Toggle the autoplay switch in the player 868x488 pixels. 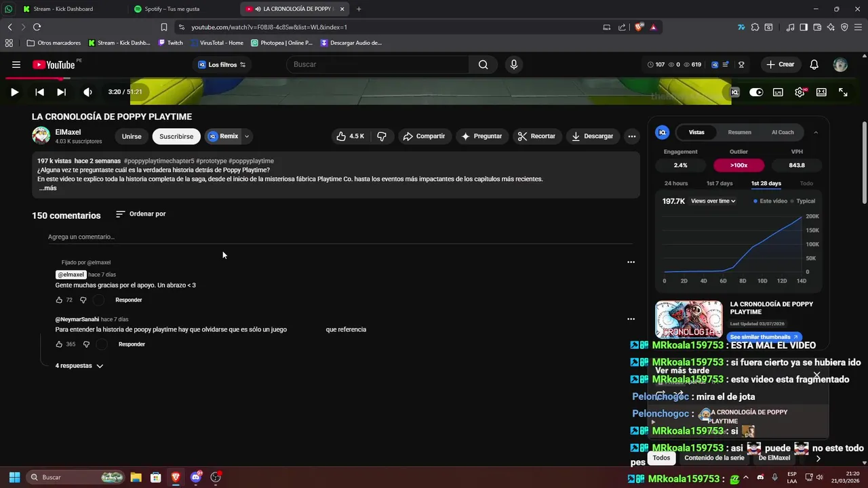pyautogui.click(x=756, y=92)
